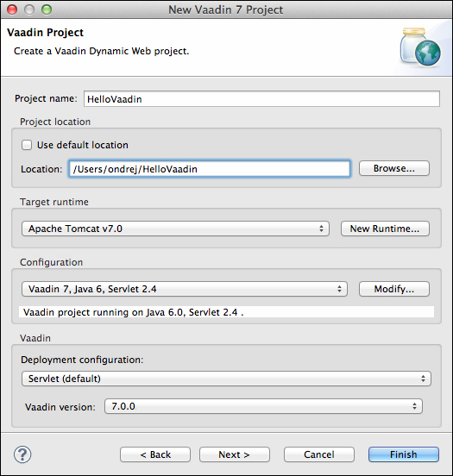Click the Browse... button for location

click(394, 168)
